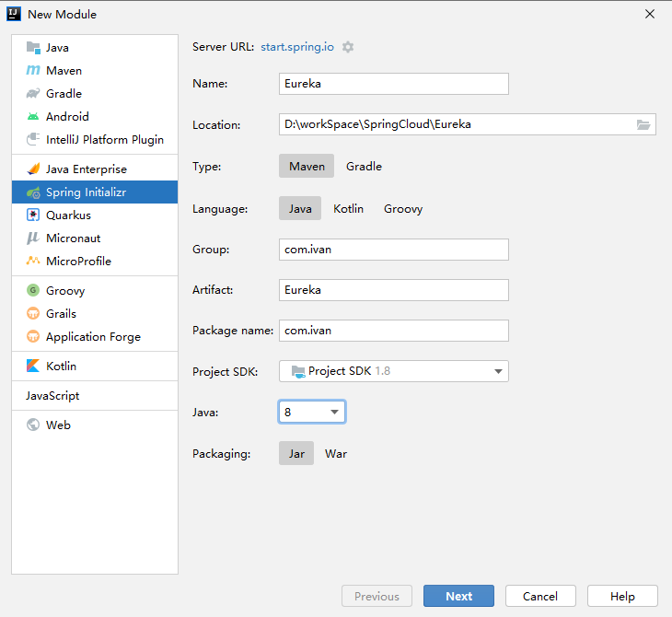Select Application Forge in sidebar
The width and height of the screenshot is (672, 617).
(95, 336)
